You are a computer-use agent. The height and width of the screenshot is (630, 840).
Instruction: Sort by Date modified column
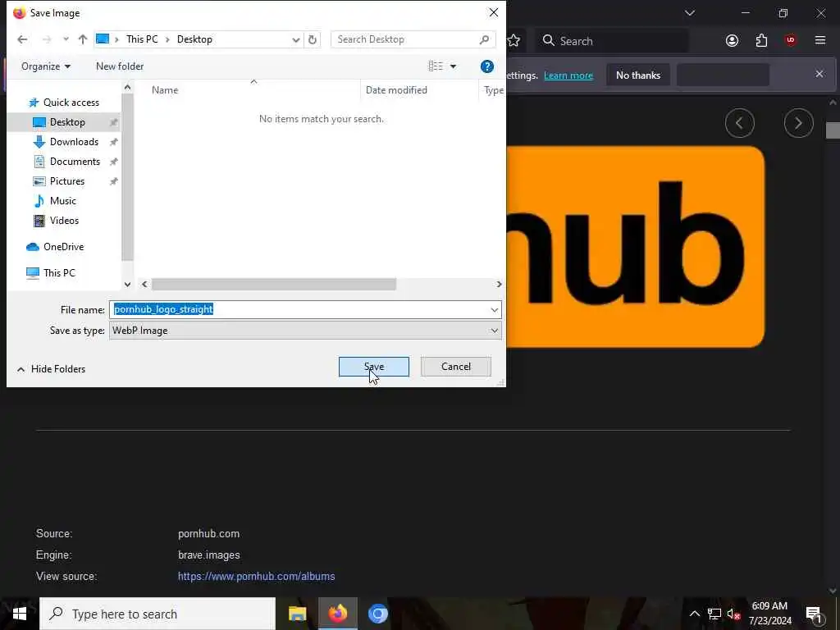click(396, 90)
